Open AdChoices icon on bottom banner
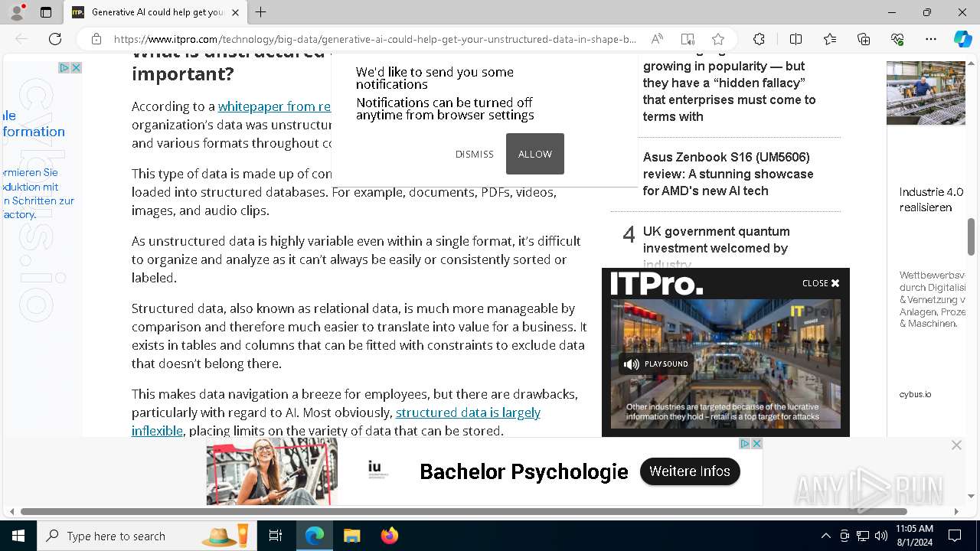The image size is (980, 551). click(744, 444)
